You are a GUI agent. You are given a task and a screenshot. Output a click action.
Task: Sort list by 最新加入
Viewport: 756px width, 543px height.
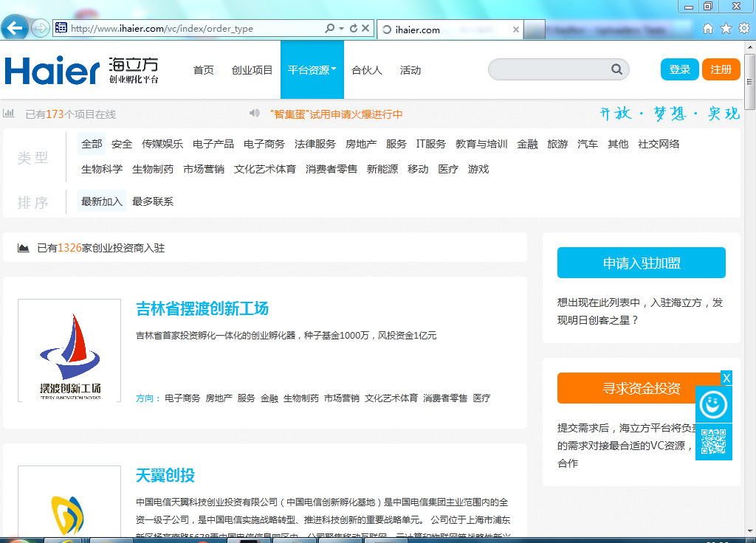click(102, 201)
